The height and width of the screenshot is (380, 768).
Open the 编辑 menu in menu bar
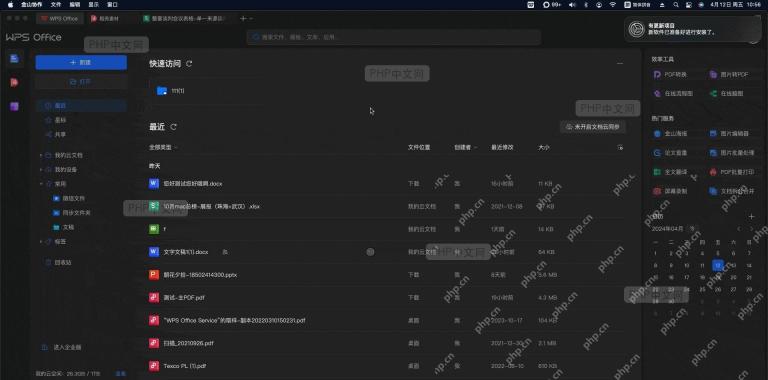tap(74, 4)
